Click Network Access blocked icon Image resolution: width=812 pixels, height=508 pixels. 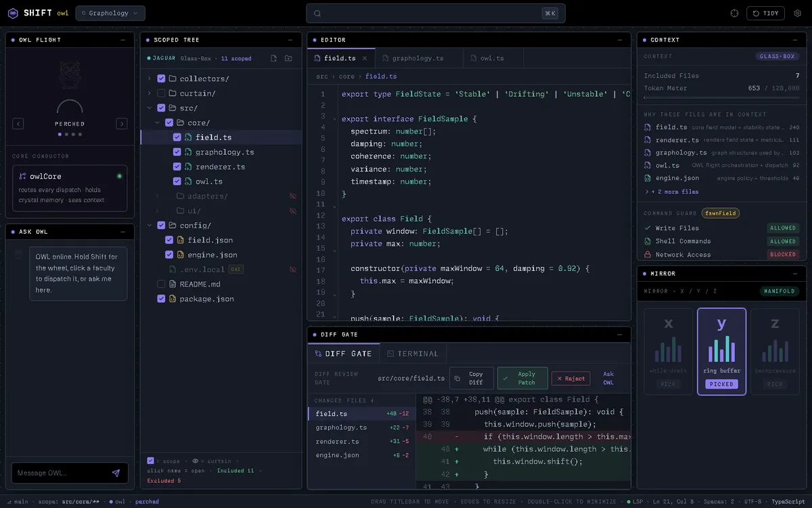[x=648, y=255]
